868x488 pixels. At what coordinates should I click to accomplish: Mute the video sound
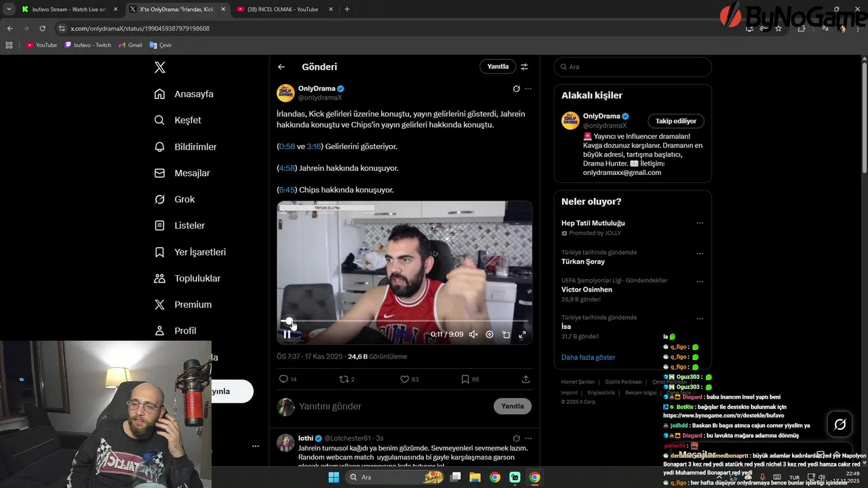click(473, 334)
